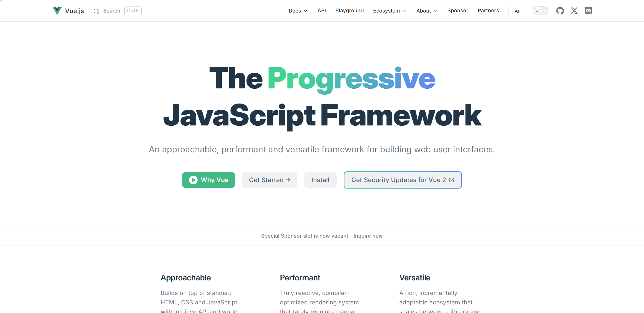
Task: Open the Partners nav link
Action: 488,11
